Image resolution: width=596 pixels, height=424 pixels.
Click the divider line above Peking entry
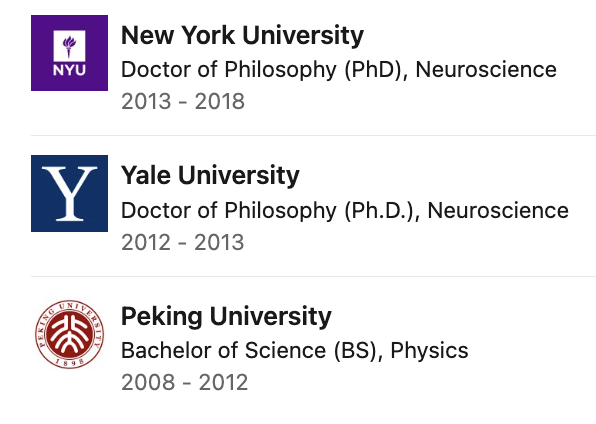pos(314,276)
